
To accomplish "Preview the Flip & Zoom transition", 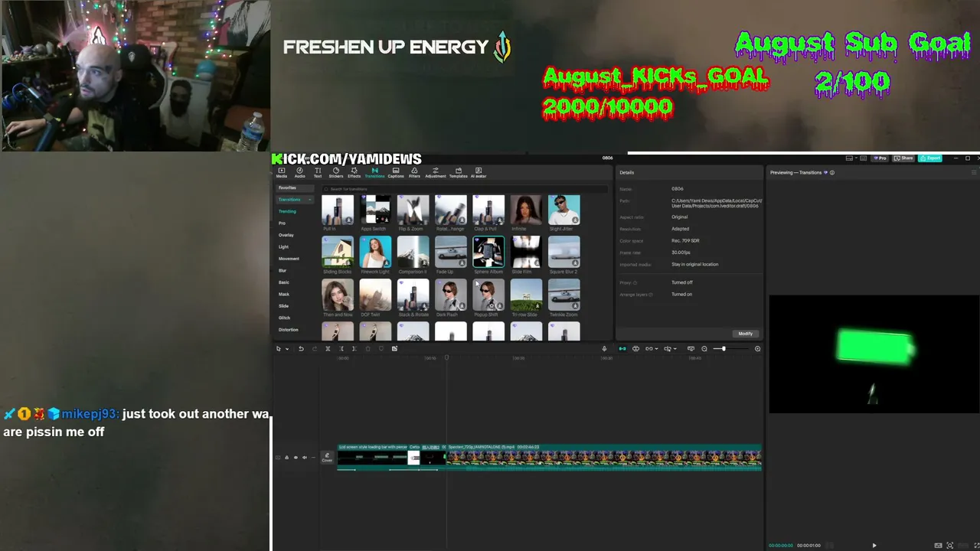I will pyautogui.click(x=413, y=210).
